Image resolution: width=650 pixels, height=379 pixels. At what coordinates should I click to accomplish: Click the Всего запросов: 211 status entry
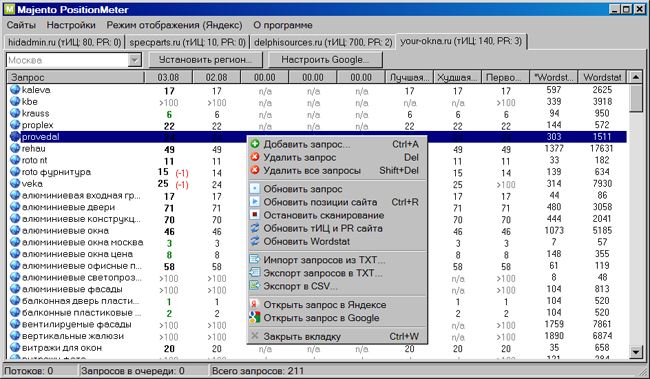coord(258,371)
